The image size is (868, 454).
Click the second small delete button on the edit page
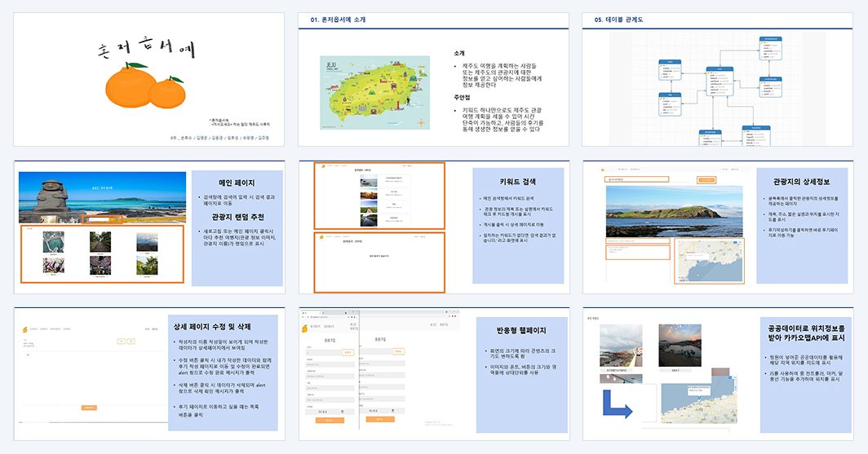click(x=131, y=342)
